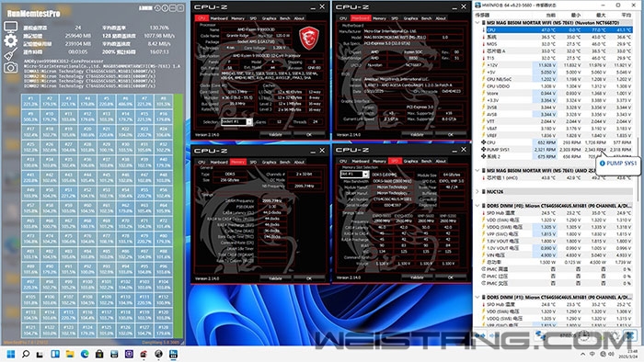644x362 pixels.
Task: Click memory test cell #1 in RunMemtestPro
Action: (30, 101)
